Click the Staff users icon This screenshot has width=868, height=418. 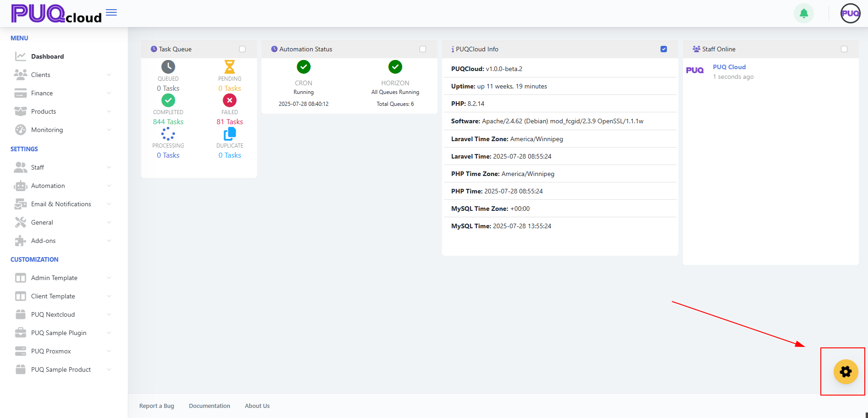click(21, 167)
